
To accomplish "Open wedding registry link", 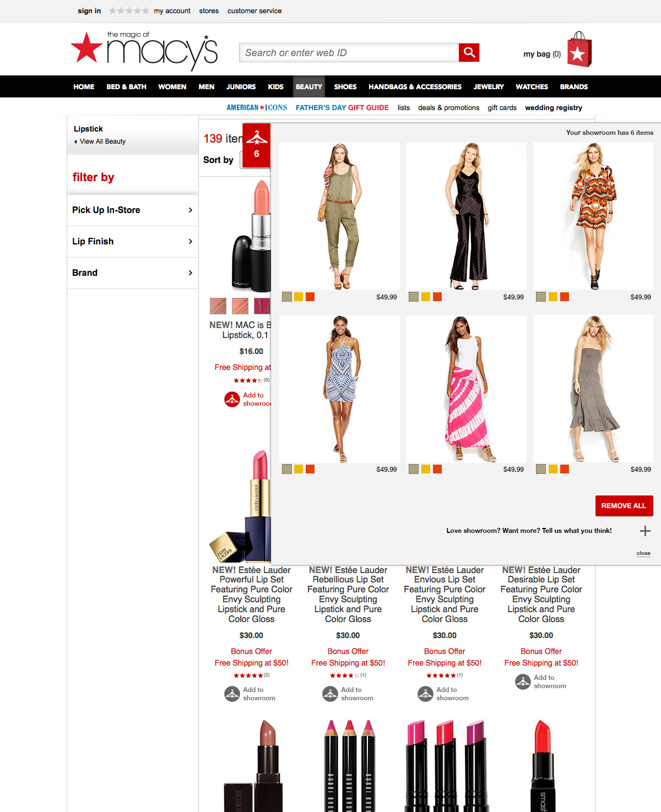I will (554, 107).
